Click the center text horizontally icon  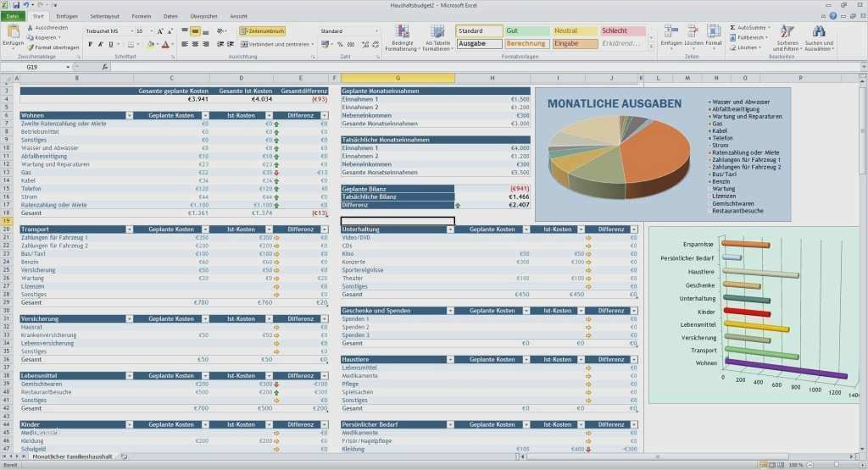coord(195,44)
